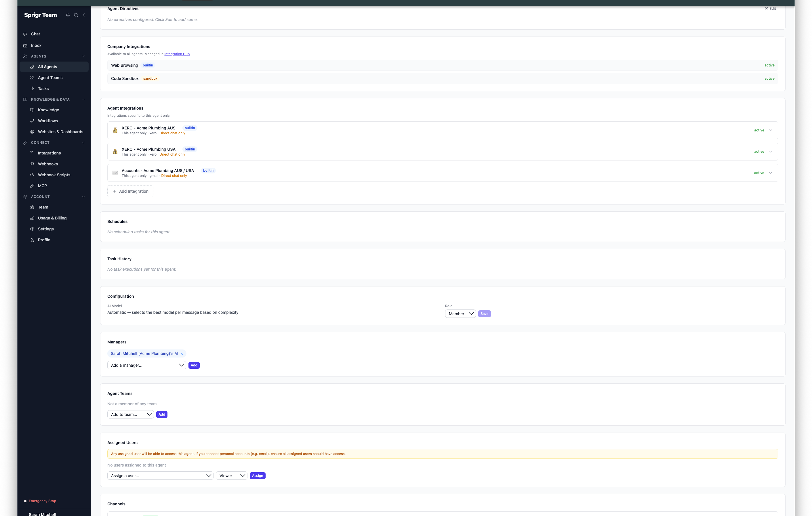
Task: Open Profile settings
Action: click(44, 240)
